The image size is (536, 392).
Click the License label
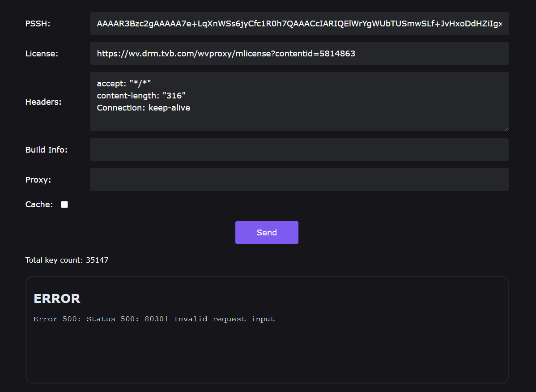42,54
